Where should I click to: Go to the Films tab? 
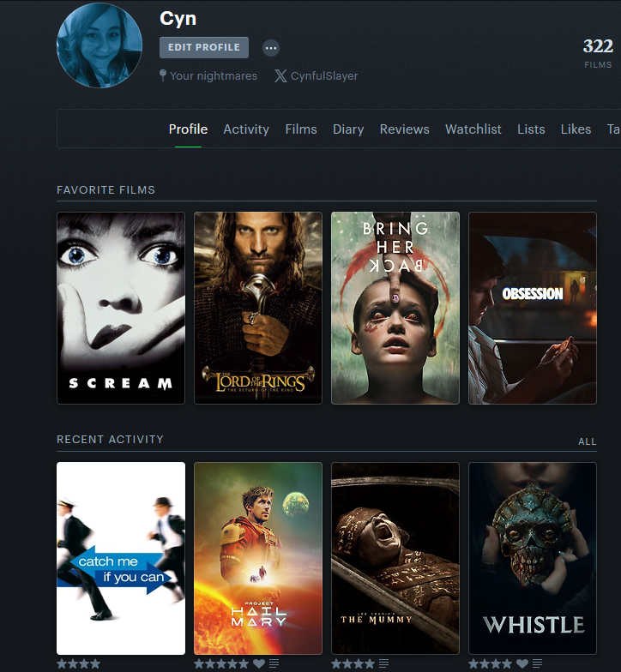(301, 129)
